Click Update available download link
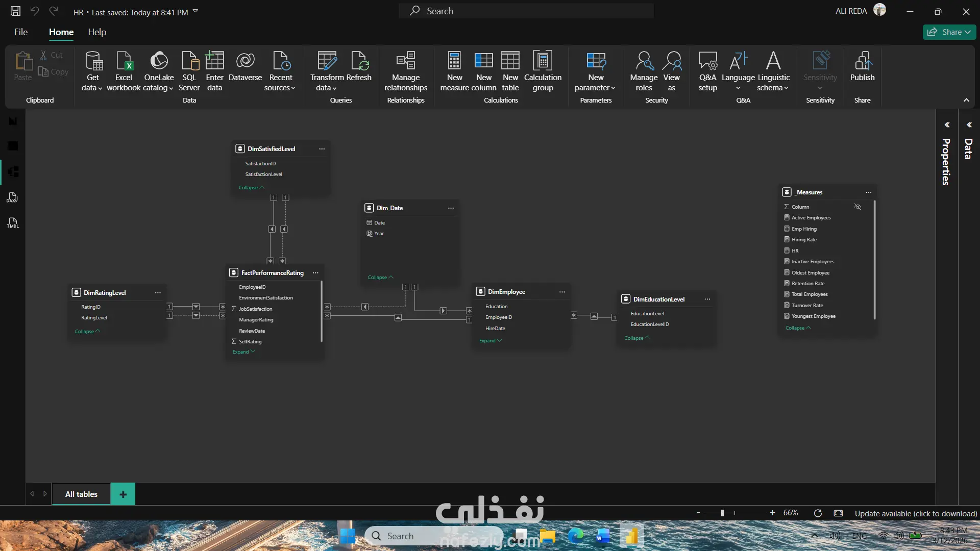980x551 pixels. point(916,513)
